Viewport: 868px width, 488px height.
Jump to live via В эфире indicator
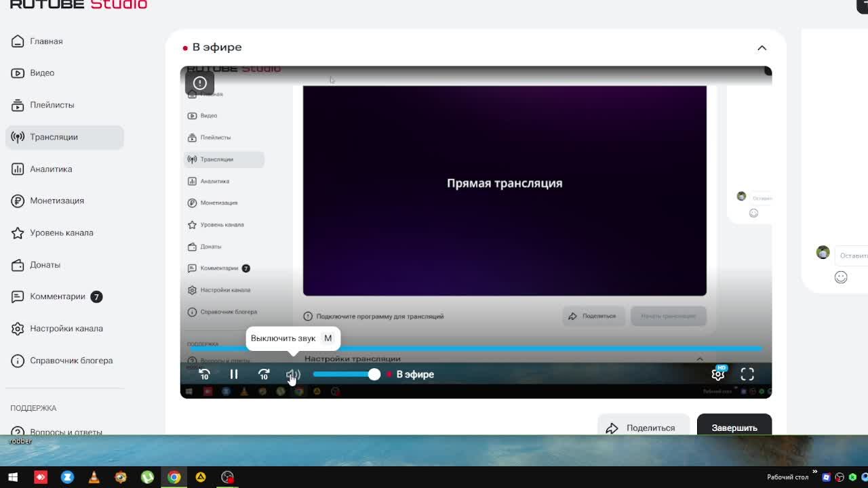click(x=410, y=374)
